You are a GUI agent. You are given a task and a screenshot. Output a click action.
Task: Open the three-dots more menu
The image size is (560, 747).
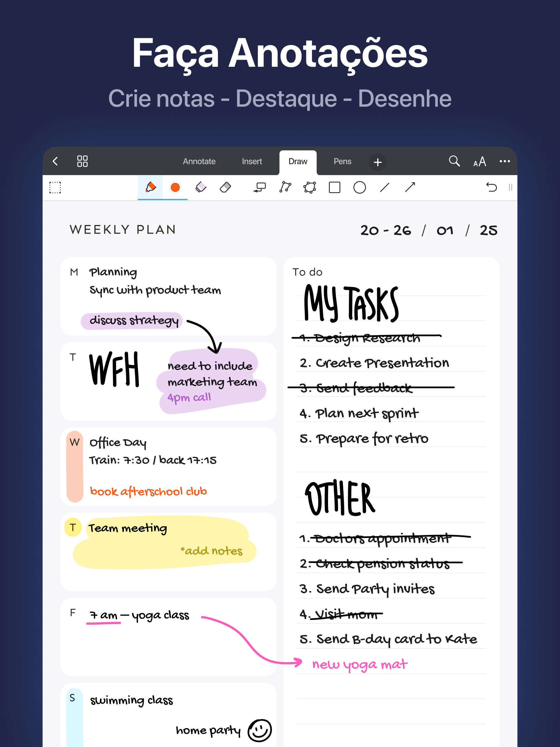pos(505,162)
